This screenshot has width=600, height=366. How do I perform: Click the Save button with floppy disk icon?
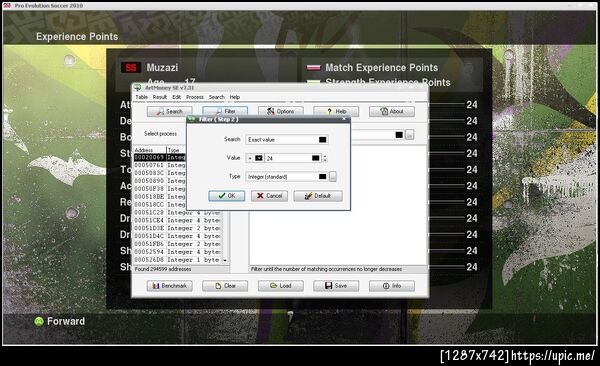coord(336,286)
